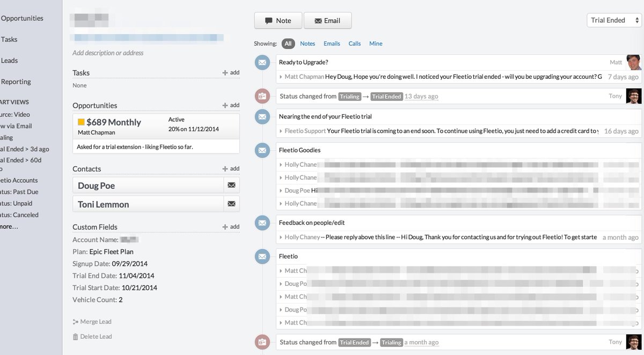Email Toni Lemmon via envelope icon
Screen dimensions: 644x355
pyautogui.click(x=231, y=204)
